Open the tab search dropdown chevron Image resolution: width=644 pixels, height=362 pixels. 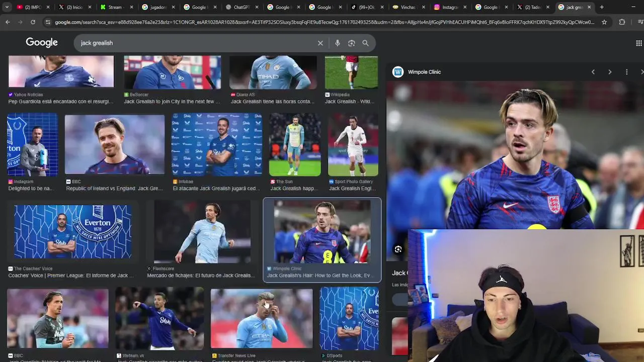click(7, 7)
